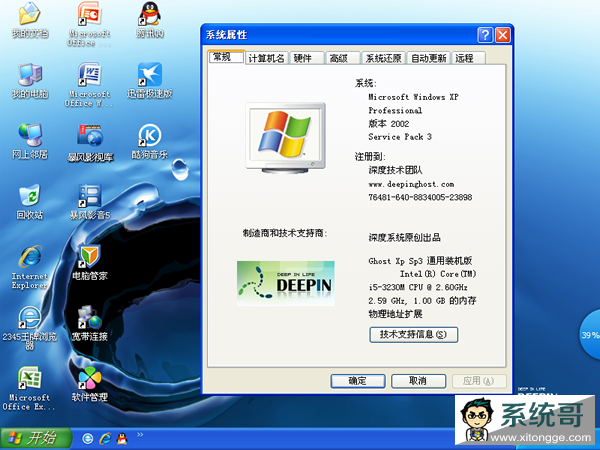Click the 深度系统原创出品 text
This screenshot has width=600, height=450.
(404, 238)
